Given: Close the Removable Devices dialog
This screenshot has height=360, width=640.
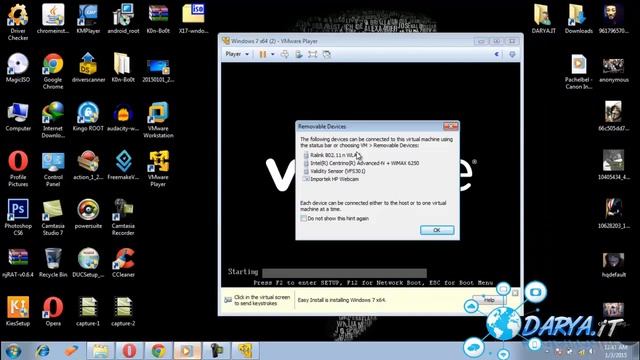Looking at the screenshot, I should 451,126.
